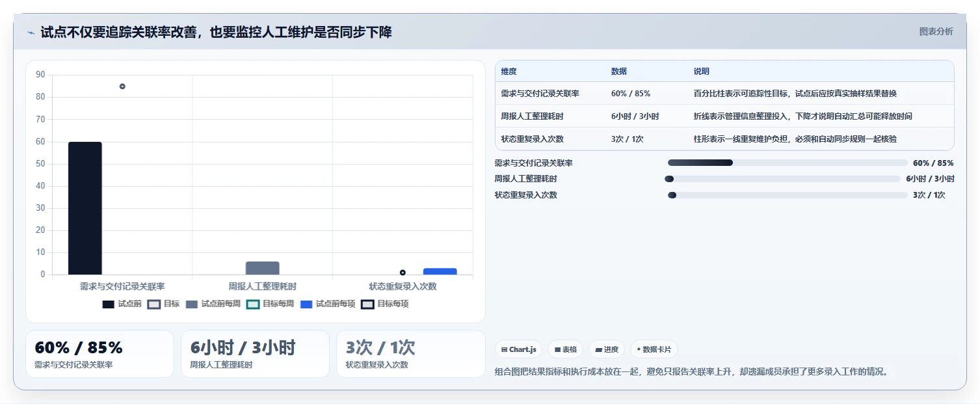
Task: Click the footer note starting 组合图把结果指标
Action: (692, 372)
